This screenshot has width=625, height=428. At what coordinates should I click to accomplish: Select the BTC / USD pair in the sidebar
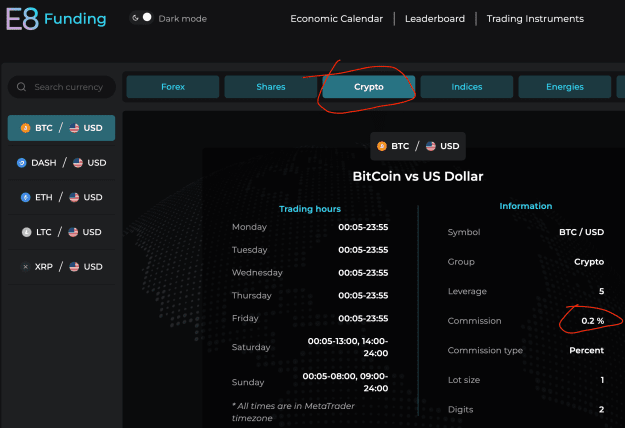(61, 128)
